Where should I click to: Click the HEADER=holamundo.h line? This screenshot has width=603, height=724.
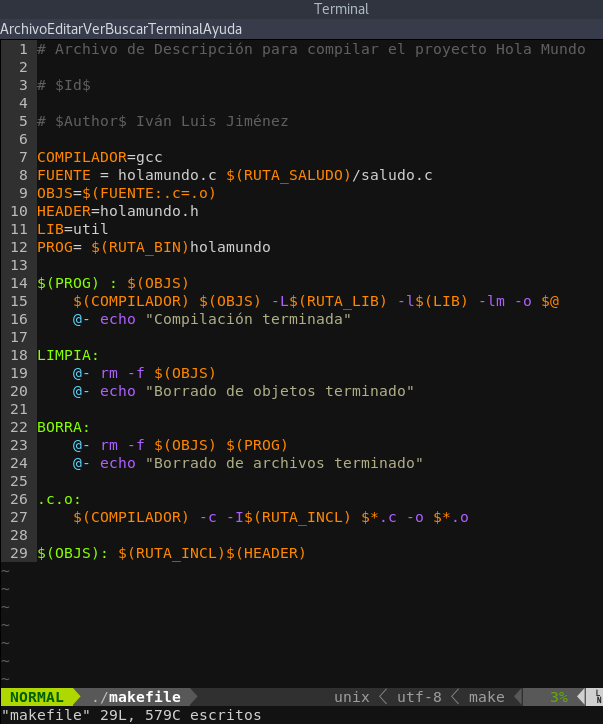118,211
